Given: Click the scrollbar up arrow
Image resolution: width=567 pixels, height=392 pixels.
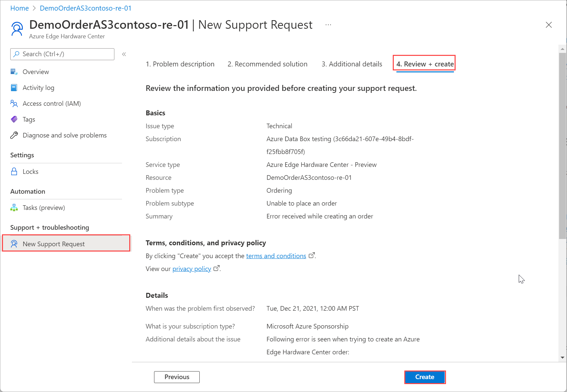Looking at the screenshot, I should pos(562,49).
